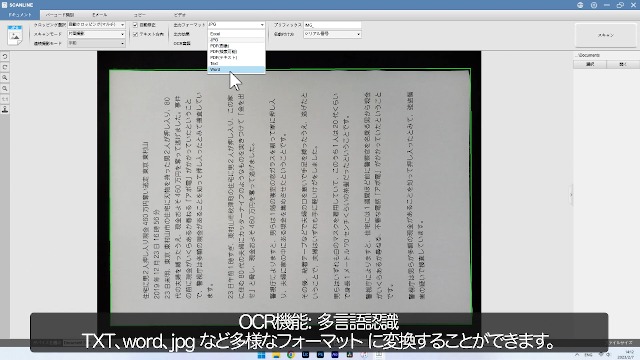The height and width of the screenshot is (360, 640).
Task: Open Windows Start menu
Action: coord(261,355)
